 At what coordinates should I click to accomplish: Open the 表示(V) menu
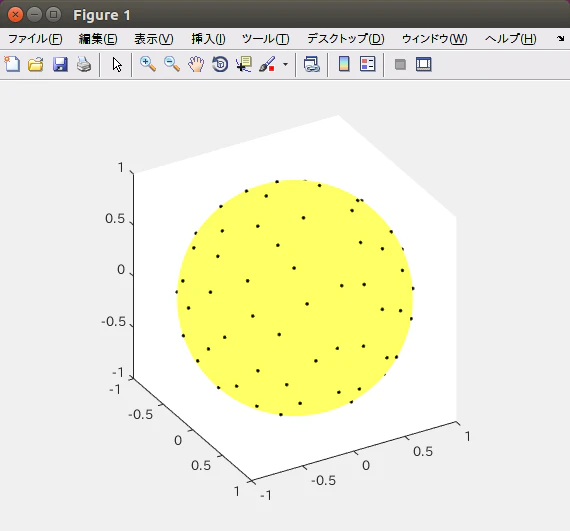[x=154, y=39]
